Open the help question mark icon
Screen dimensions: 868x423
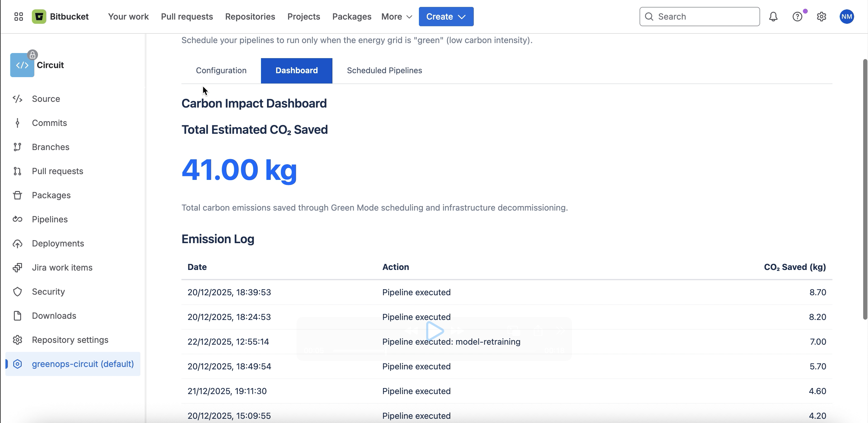click(797, 17)
